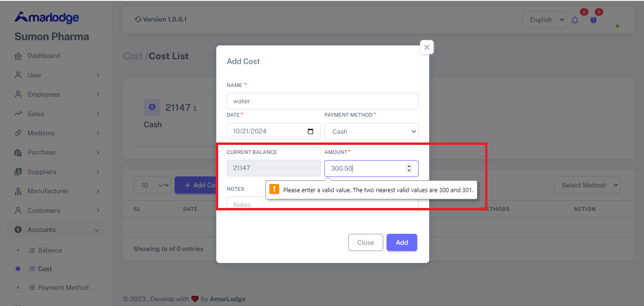This screenshot has width=644, height=306.
Task: Click the Amount field stepper arrows
Action: [409, 168]
